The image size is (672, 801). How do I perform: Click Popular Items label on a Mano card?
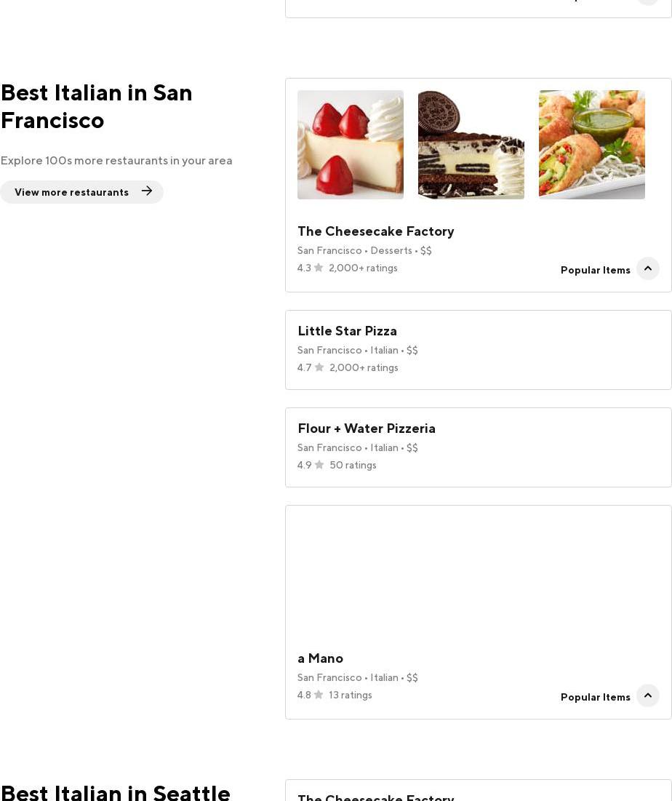pyautogui.click(x=595, y=697)
